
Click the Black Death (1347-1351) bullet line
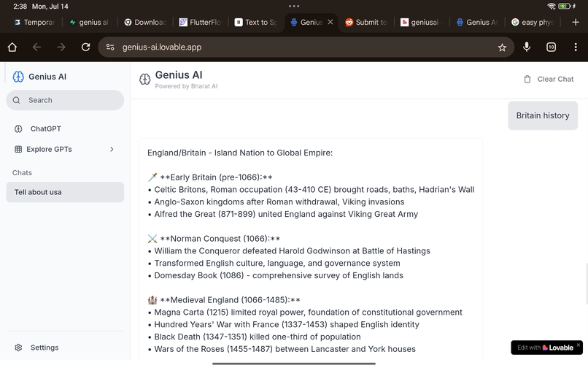pos(255,337)
